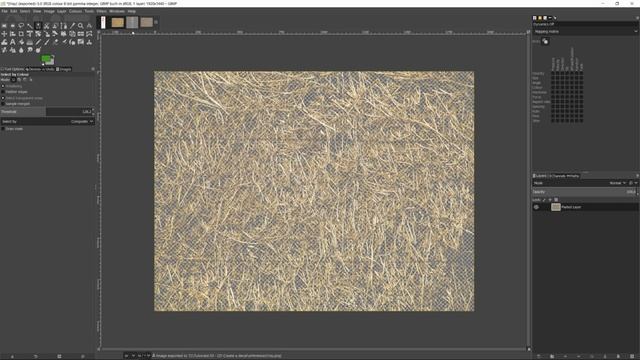This screenshot has height=360, width=640.
Task: Tick Opacity row first column in mapping matrix
Action: pos(553,73)
